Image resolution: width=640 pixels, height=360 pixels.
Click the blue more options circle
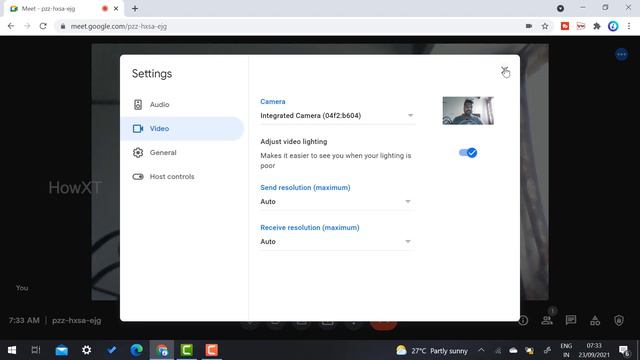622,54
